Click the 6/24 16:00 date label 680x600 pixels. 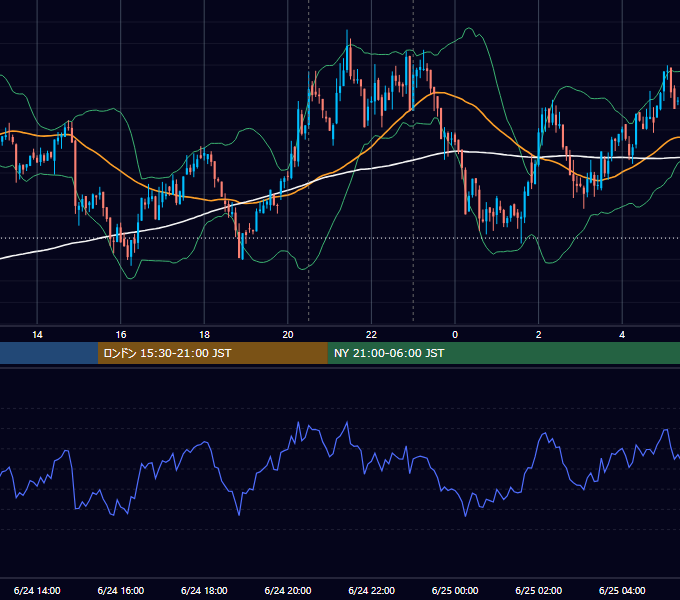pos(121,590)
